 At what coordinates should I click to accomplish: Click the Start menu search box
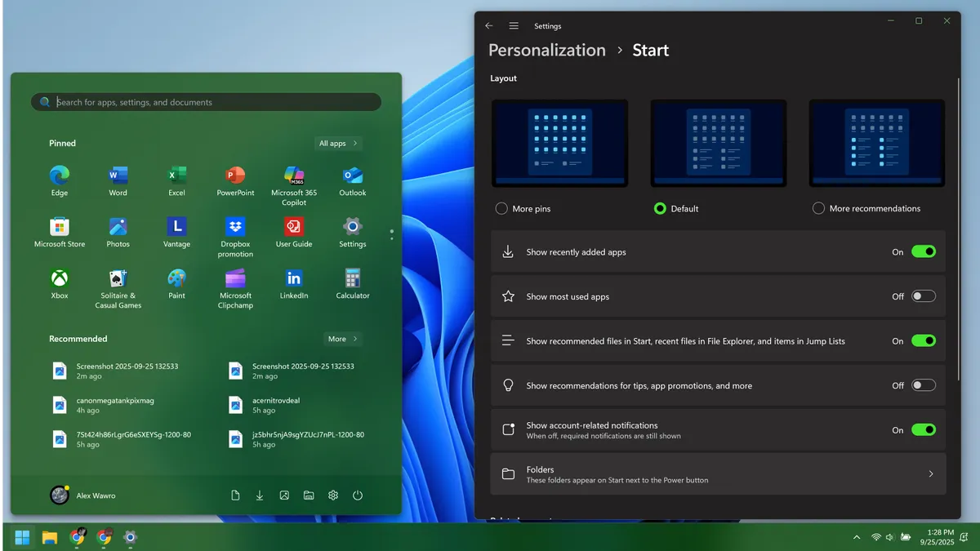pyautogui.click(x=206, y=101)
